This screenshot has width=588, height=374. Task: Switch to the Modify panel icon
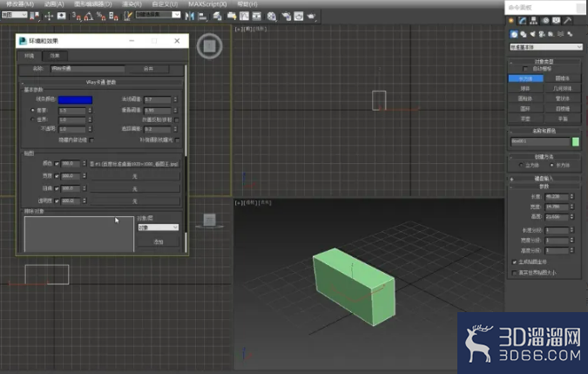[523, 21]
